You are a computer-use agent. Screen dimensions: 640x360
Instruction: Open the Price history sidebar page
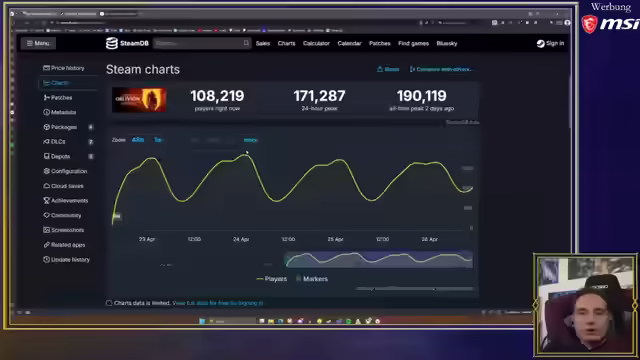pos(64,68)
